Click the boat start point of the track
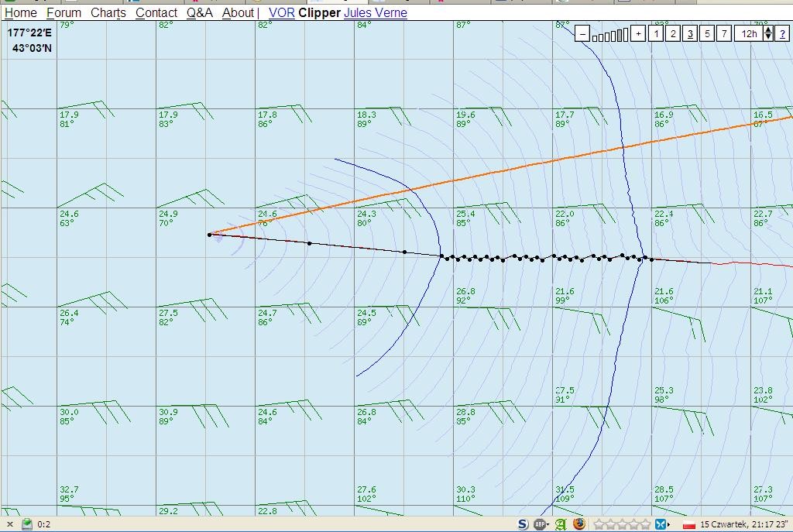Screen dimensions: 793x532 tap(209, 235)
